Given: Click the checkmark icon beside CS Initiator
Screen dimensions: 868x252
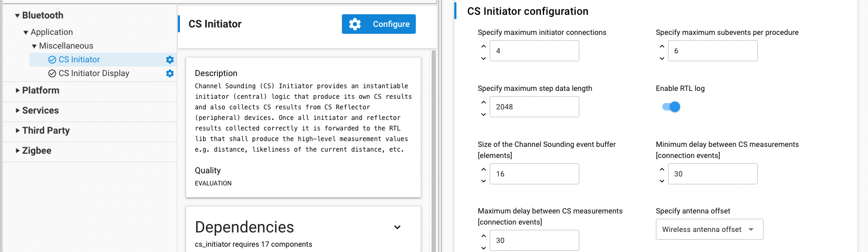Looking at the screenshot, I should (52, 60).
